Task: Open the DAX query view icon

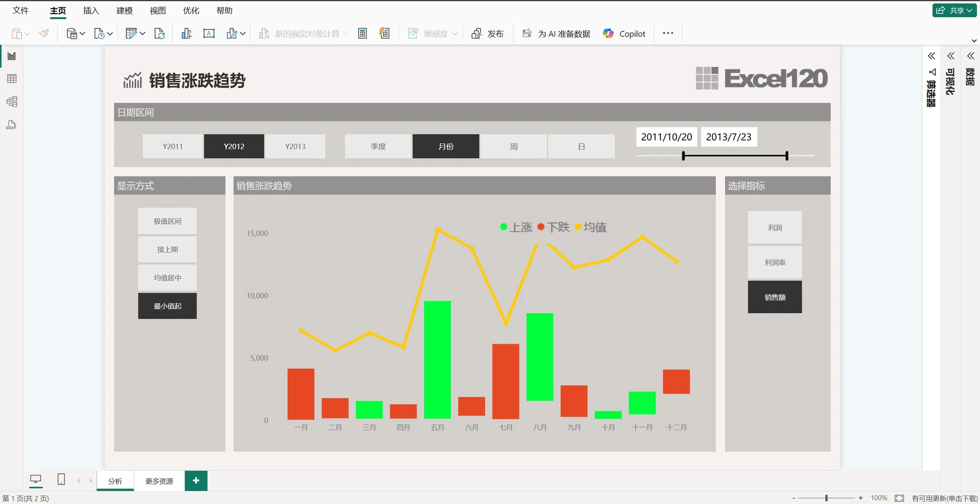Action: [12, 125]
